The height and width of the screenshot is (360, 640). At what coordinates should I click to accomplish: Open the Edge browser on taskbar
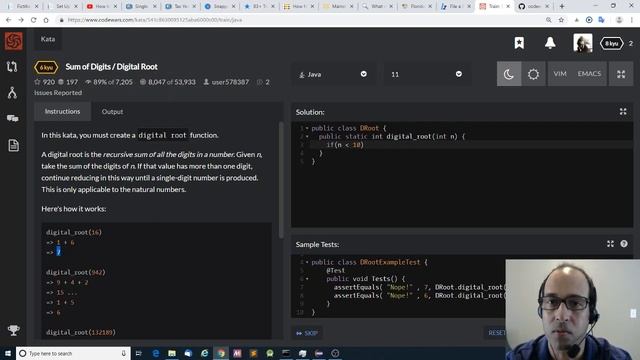(x=156, y=353)
